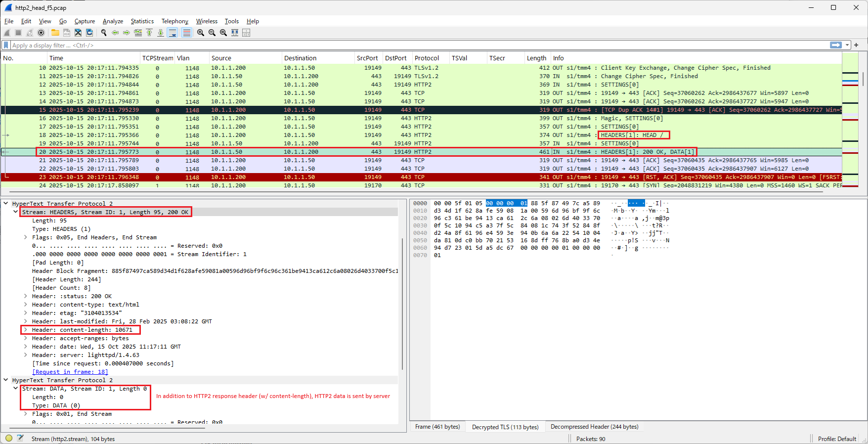Expand the Header content-type: text/html row

pos(25,305)
